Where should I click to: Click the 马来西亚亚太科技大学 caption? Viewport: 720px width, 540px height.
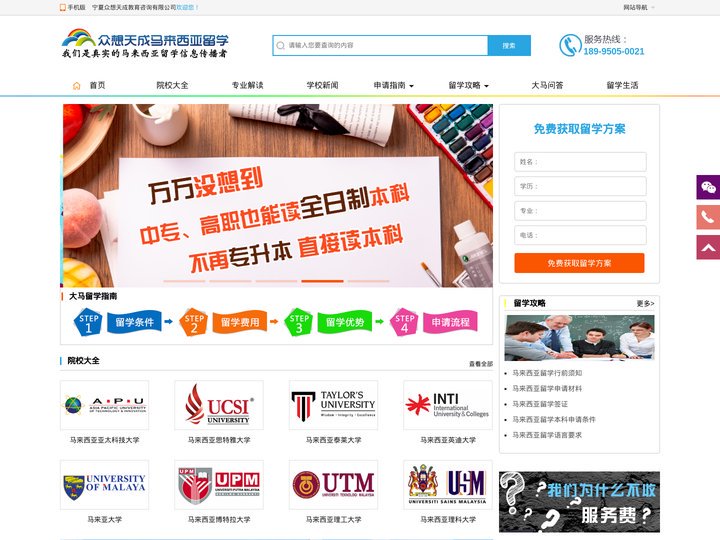coord(105,440)
